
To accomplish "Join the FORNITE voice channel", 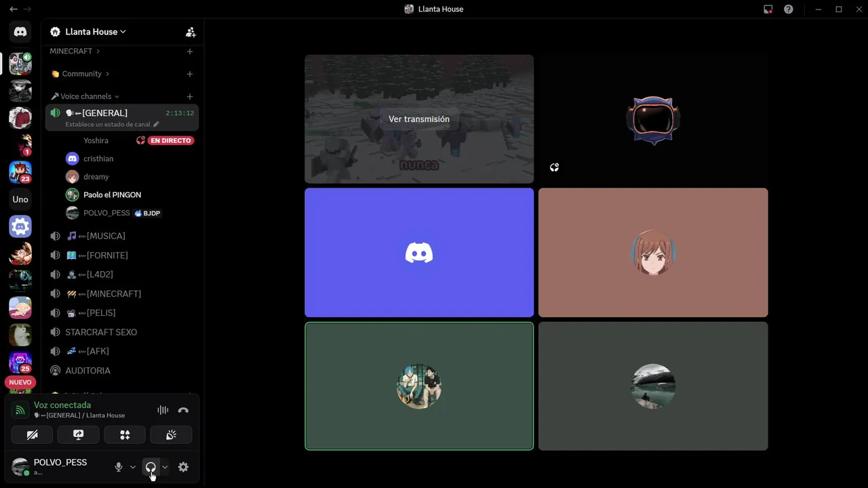I will coord(122,256).
